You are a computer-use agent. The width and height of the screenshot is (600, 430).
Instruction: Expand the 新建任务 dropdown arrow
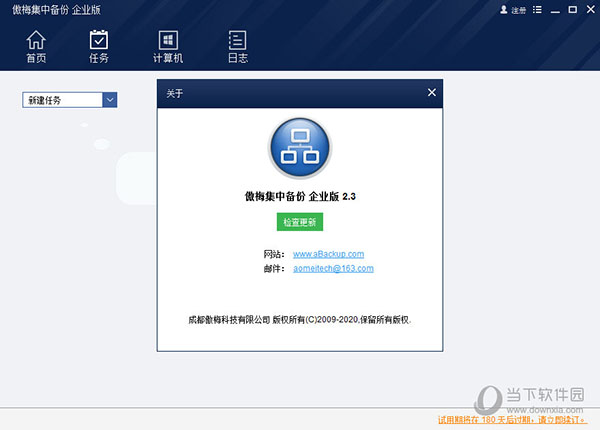pyautogui.click(x=110, y=100)
